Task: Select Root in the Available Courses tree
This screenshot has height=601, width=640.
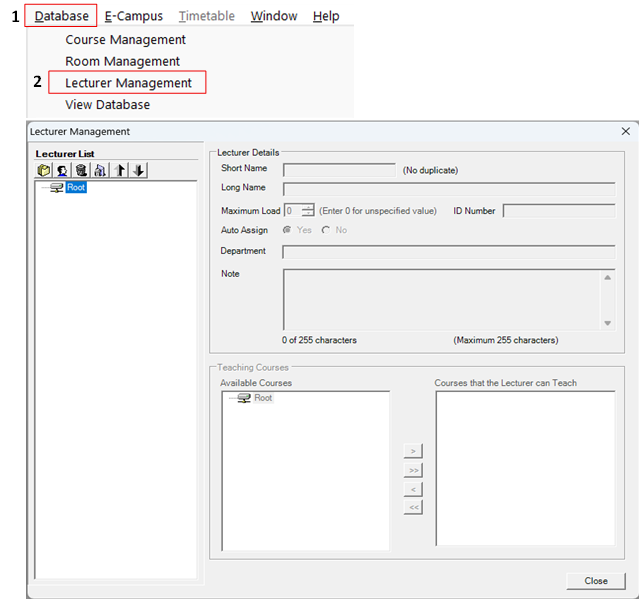Action: [263, 398]
